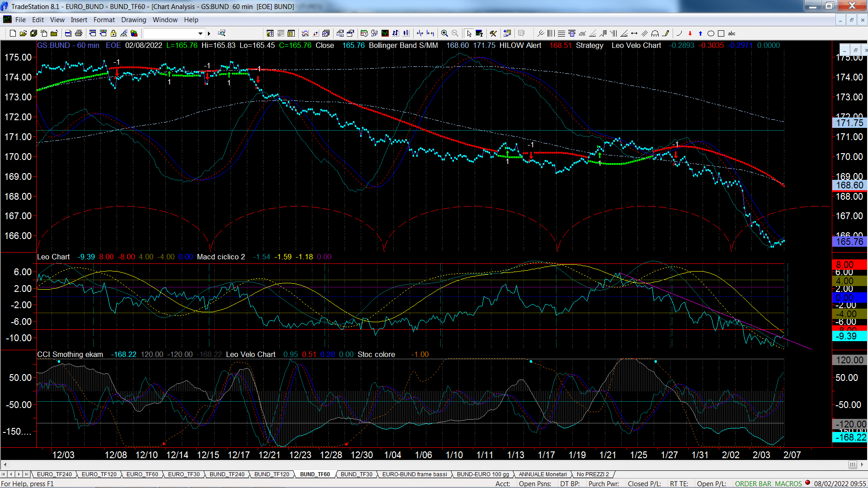The width and height of the screenshot is (868, 488).
Task: Select the parallel lines drawing tool
Action: (645, 33)
